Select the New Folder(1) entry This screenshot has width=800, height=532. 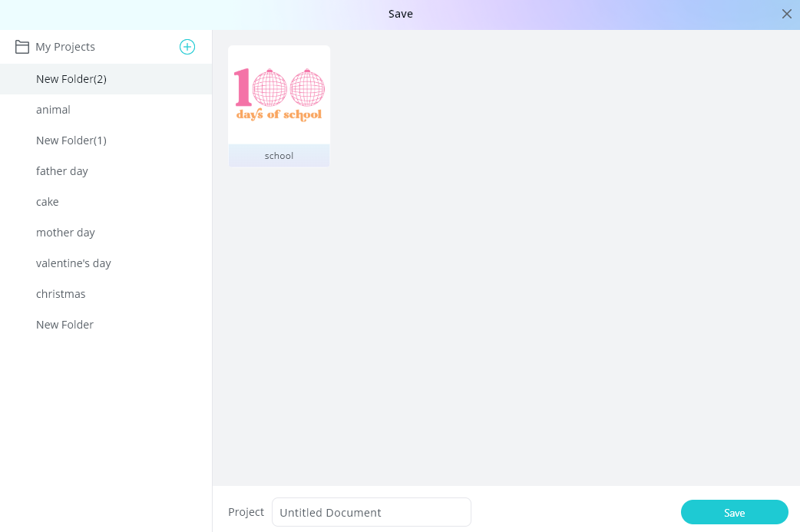point(106,140)
